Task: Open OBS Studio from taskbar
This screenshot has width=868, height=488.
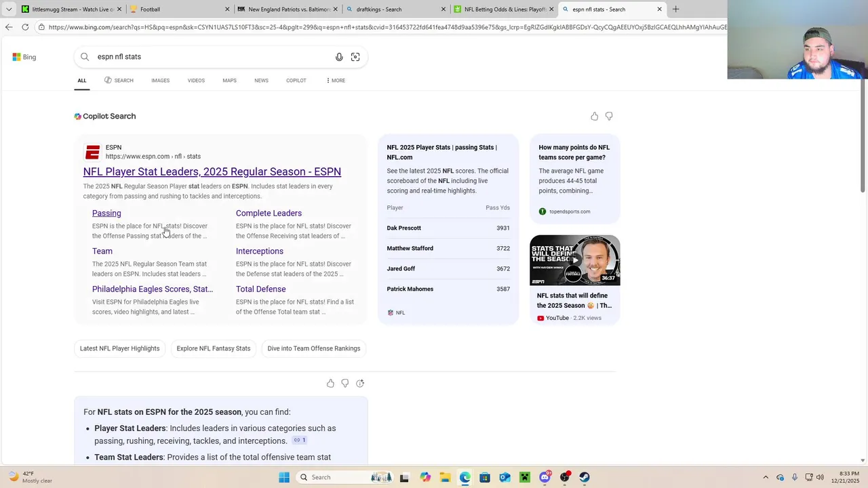Action: tap(565, 477)
